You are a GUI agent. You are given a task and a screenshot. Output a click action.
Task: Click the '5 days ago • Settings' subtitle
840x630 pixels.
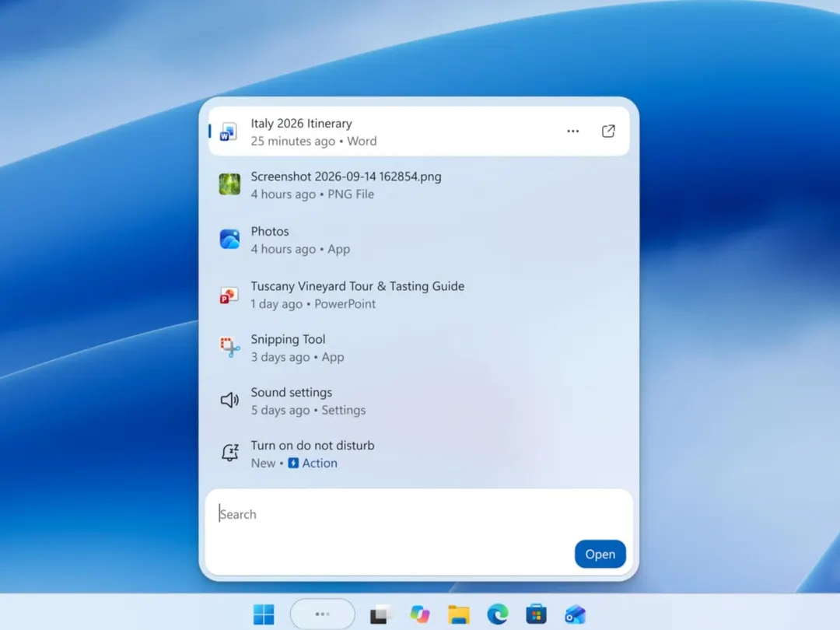pos(308,410)
